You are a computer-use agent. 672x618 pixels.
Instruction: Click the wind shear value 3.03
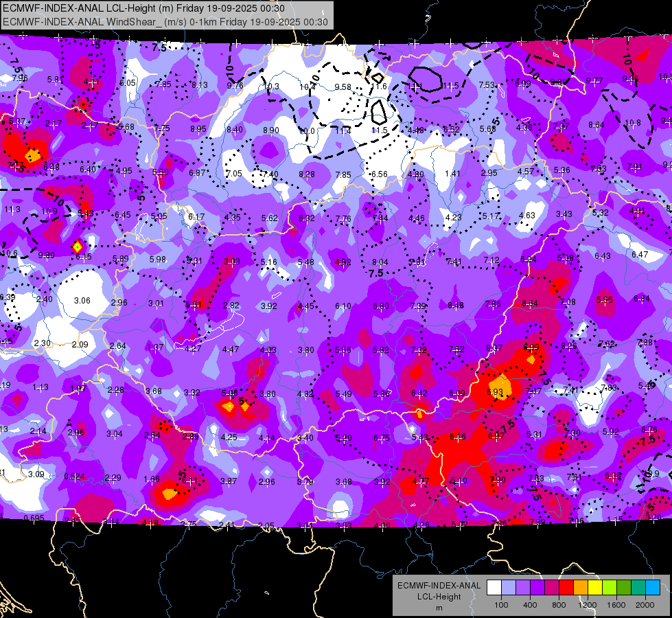232,261
